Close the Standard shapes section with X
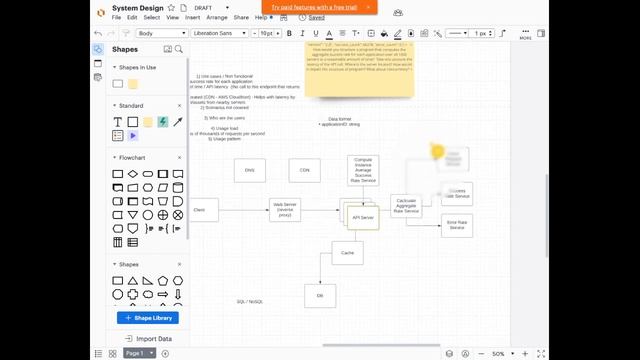 coord(179,106)
